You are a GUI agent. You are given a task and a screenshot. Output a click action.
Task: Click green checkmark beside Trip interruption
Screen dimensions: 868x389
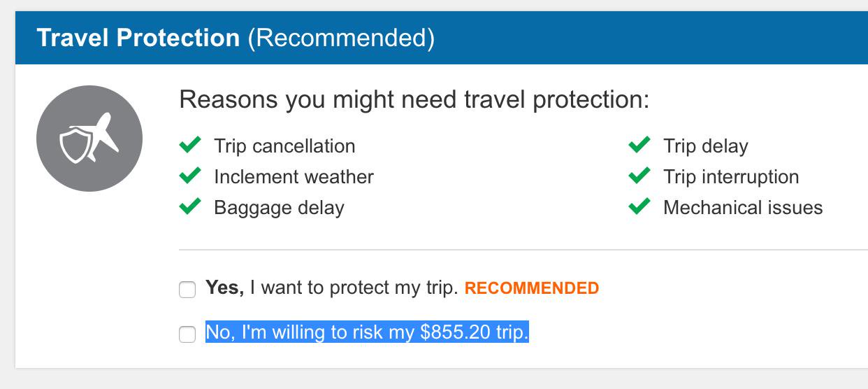639,176
